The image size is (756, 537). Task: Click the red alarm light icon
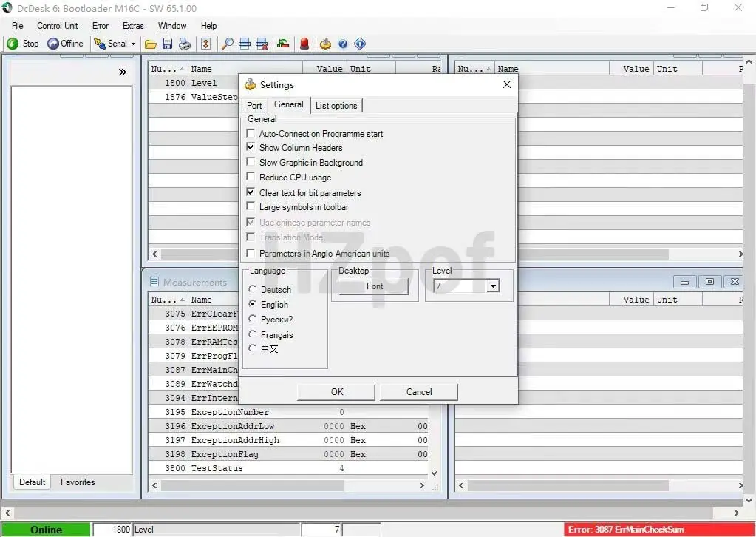[x=304, y=44]
